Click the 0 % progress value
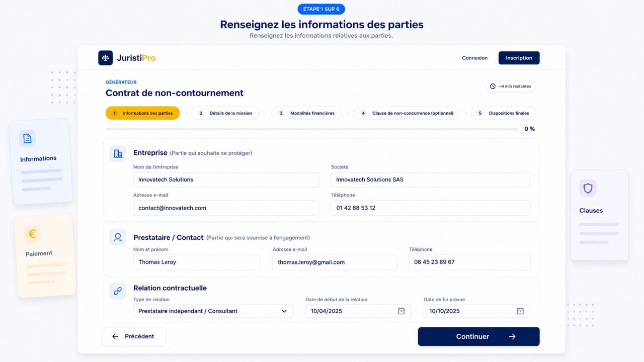Viewport: 644px width, 362px height. pos(529,129)
